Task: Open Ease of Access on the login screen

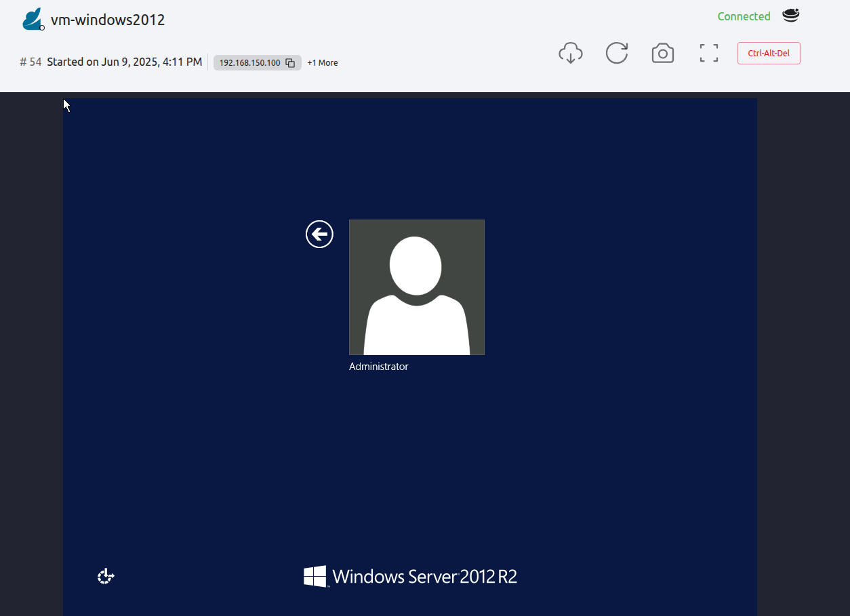Action: pyautogui.click(x=105, y=575)
